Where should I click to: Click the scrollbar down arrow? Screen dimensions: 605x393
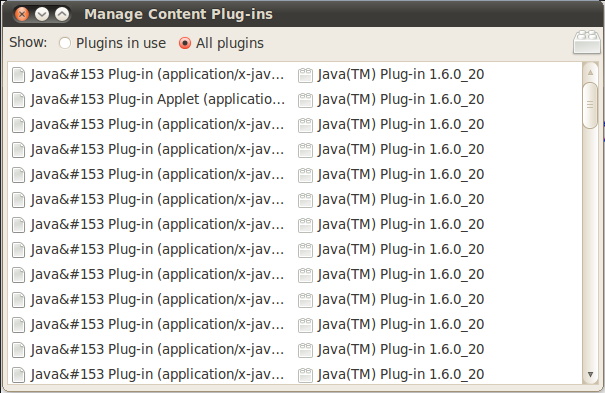tap(590, 374)
